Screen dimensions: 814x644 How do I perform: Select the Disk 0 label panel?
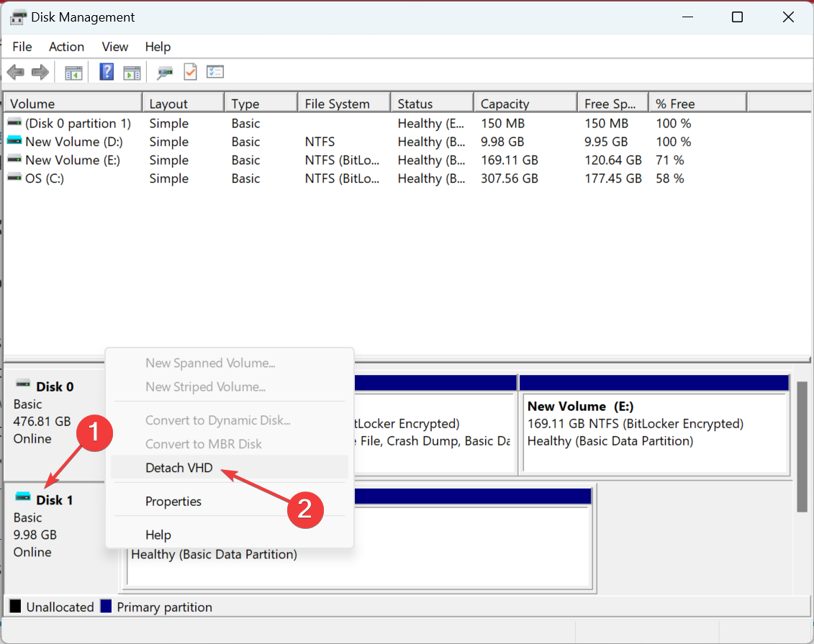point(54,425)
